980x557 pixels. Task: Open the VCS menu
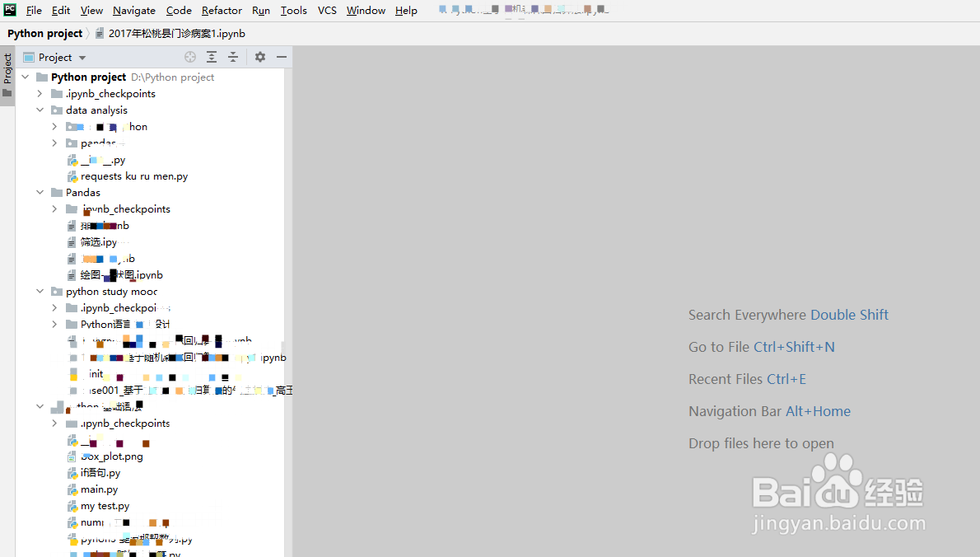(327, 11)
